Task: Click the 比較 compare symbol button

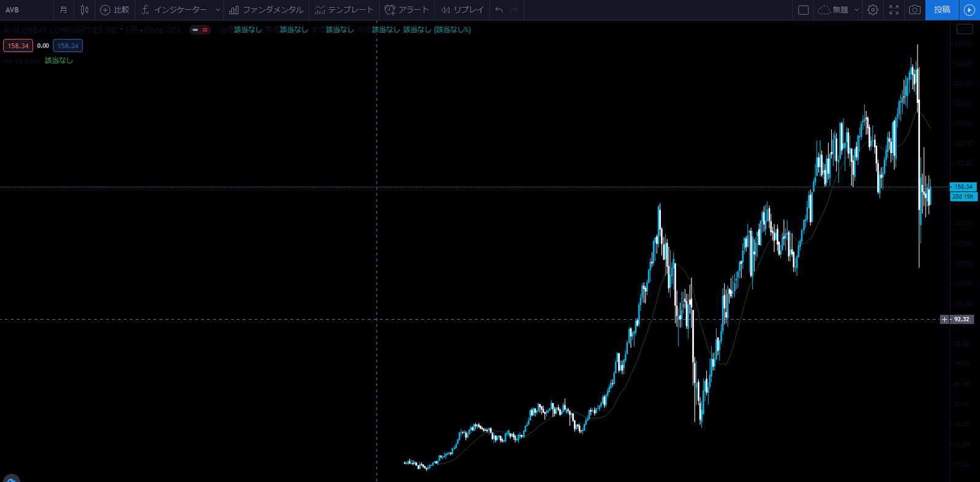Action: tap(115, 10)
